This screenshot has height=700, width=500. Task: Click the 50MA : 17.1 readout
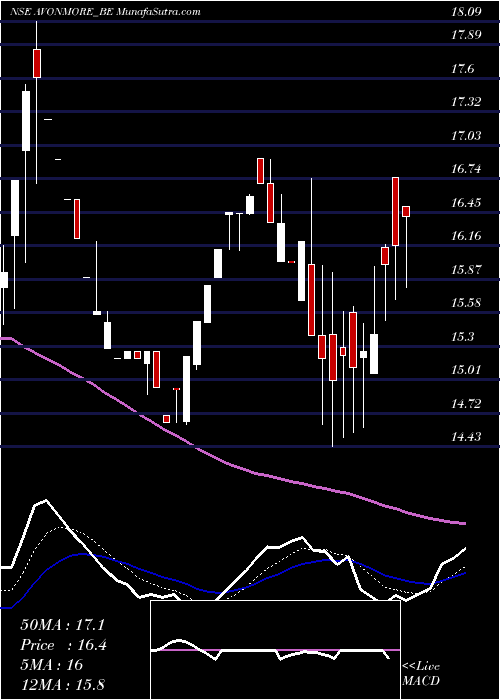(x=62, y=625)
